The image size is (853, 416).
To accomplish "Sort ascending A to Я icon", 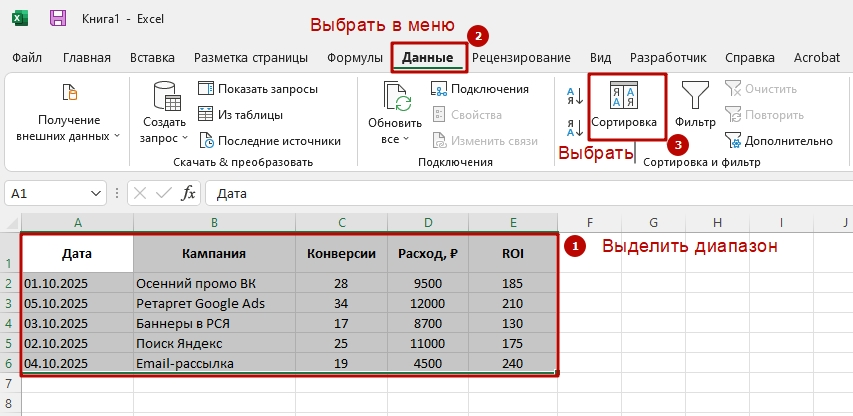I will (x=575, y=96).
